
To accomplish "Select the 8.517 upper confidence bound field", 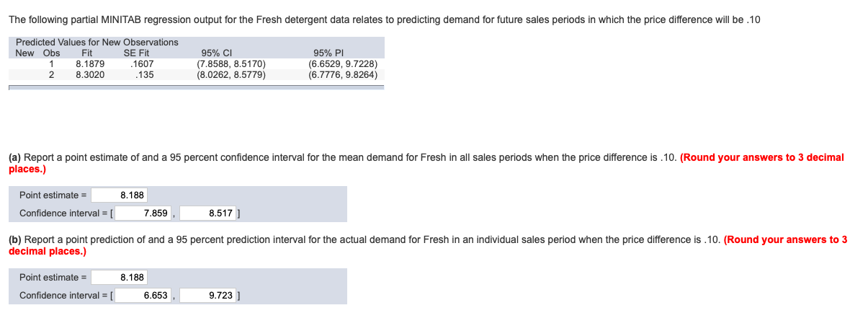I will pos(208,213).
